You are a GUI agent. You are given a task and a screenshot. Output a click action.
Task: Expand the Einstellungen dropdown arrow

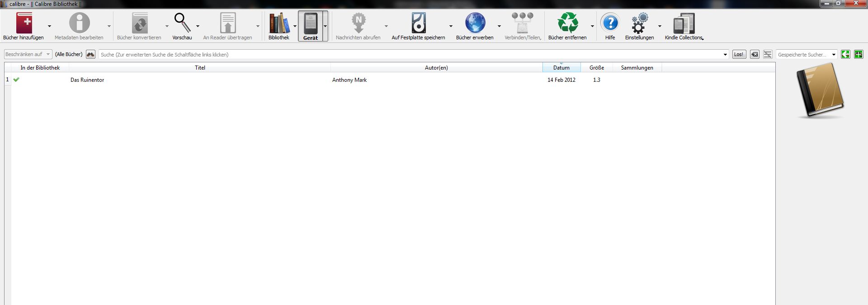pyautogui.click(x=660, y=26)
